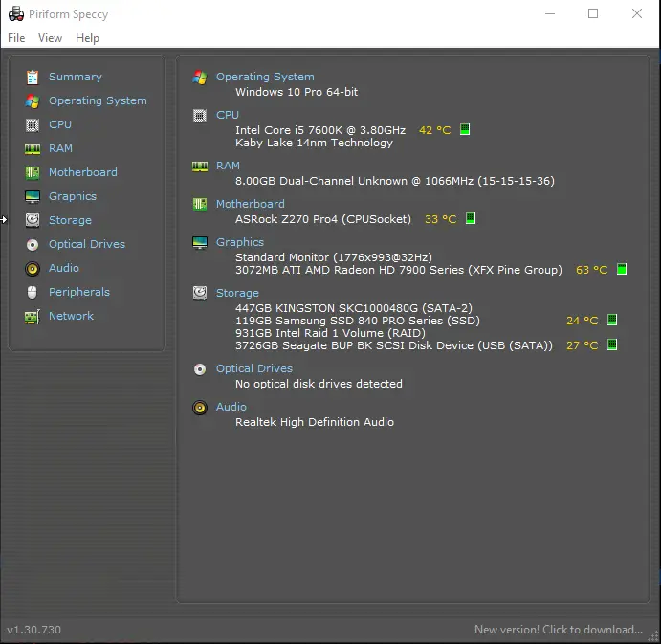Click the Network card icon in sidebar

pyautogui.click(x=33, y=317)
